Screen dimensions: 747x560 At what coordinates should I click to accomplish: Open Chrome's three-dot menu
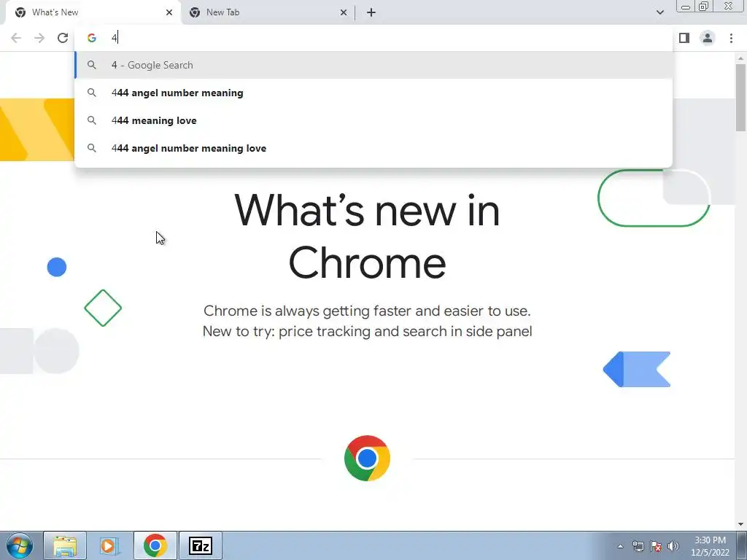click(x=731, y=38)
